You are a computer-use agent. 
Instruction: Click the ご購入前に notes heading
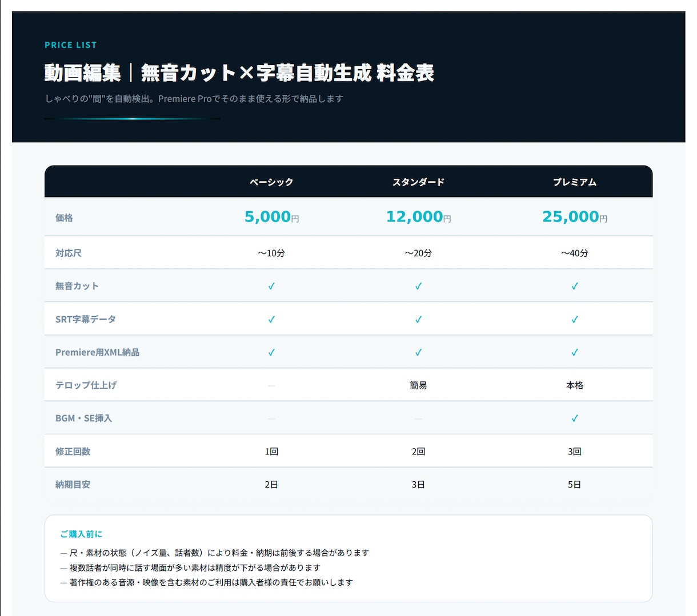pos(81,534)
